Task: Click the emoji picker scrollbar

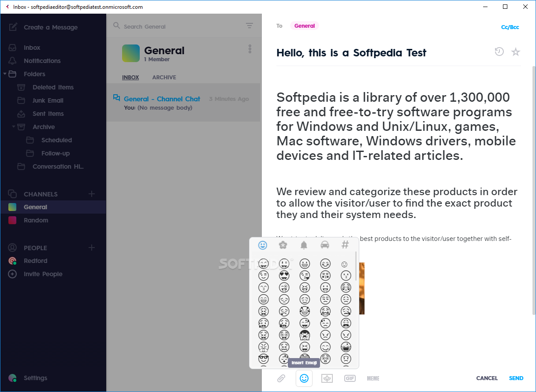Action: [x=356, y=266]
